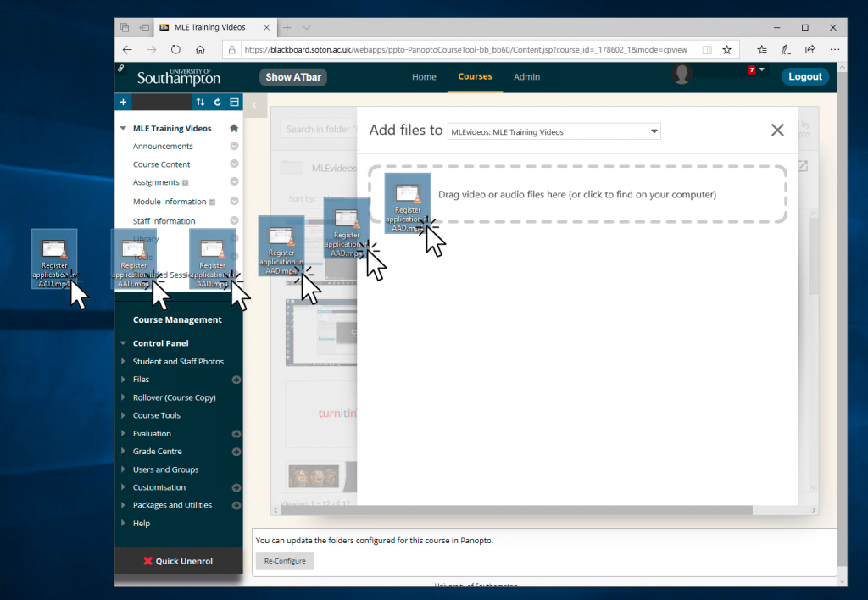Expand the Files section

point(123,379)
